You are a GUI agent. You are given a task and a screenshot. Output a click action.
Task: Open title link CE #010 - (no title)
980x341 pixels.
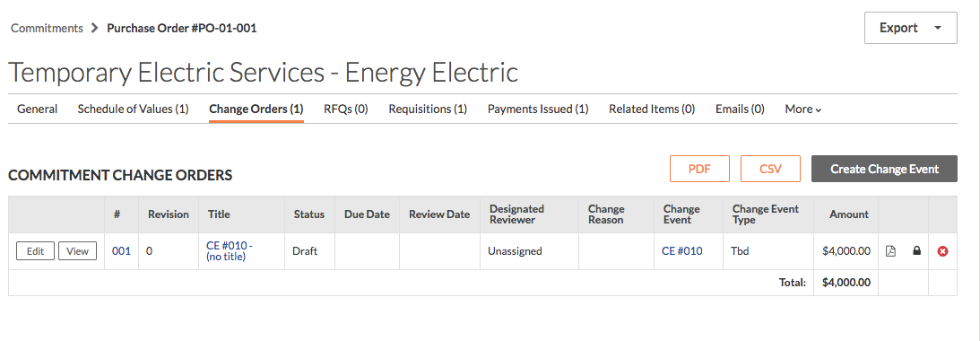(x=230, y=251)
